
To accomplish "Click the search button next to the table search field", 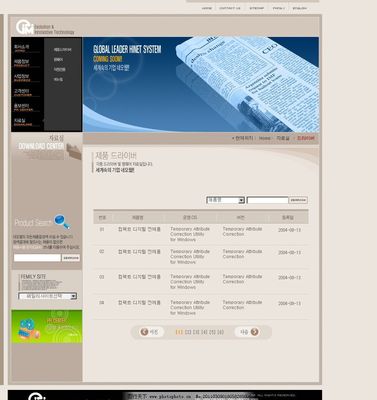I will (x=298, y=200).
